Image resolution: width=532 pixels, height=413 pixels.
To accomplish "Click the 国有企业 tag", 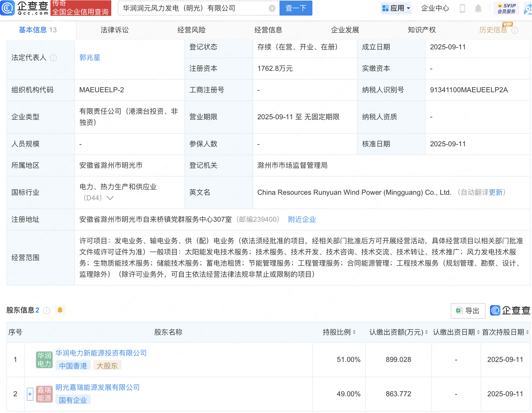I will (x=73, y=400).
